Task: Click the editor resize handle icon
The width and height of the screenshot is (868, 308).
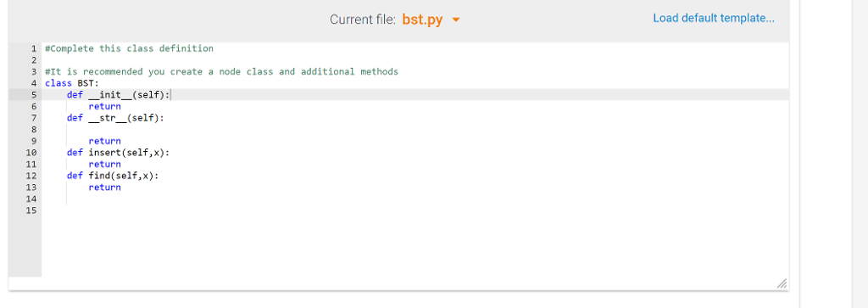Action: coord(782,283)
